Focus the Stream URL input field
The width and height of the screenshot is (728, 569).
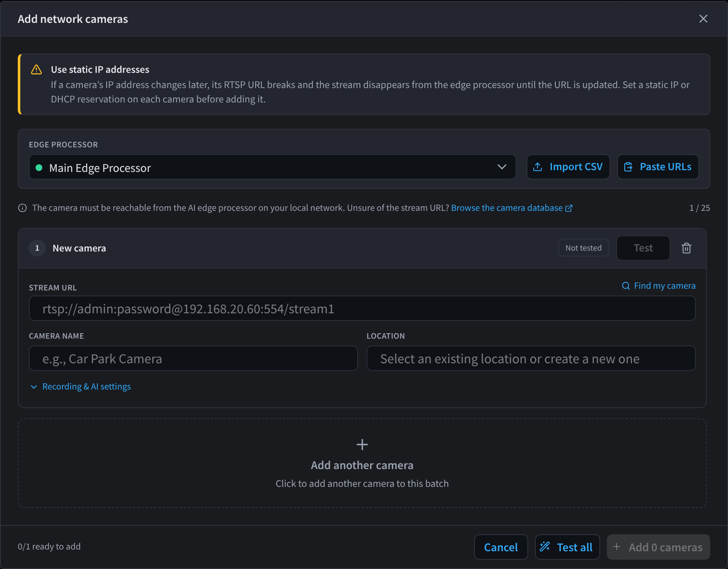pos(362,308)
